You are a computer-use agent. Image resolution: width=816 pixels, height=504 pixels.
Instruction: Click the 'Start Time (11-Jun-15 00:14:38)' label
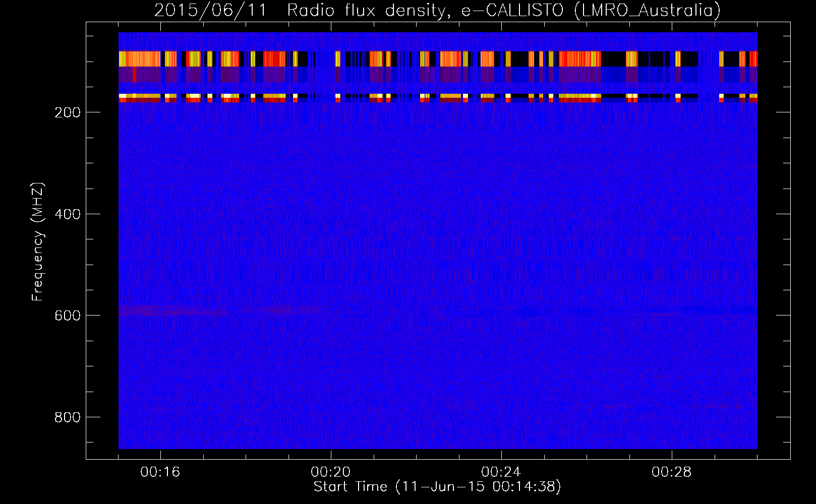point(437,487)
